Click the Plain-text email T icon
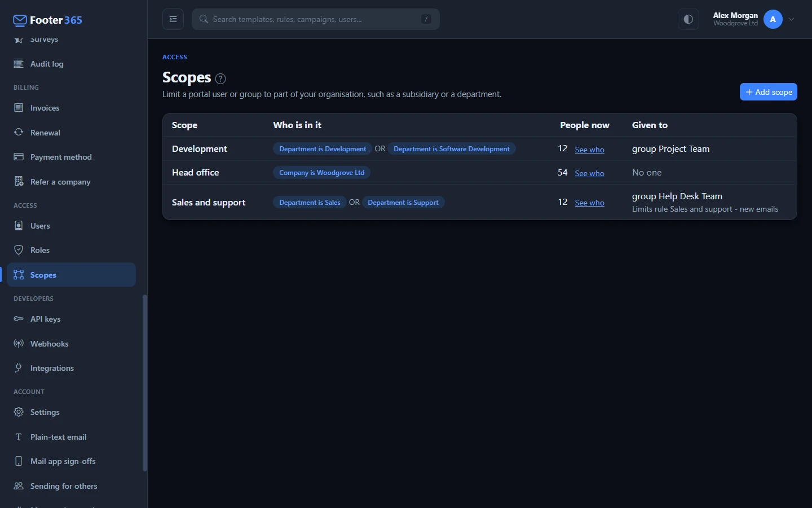This screenshot has height=508, width=812. tap(19, 436)
